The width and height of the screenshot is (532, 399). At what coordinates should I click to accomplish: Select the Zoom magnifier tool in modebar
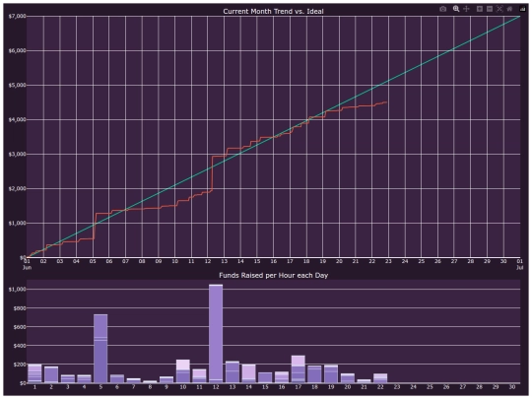[456, 9]
